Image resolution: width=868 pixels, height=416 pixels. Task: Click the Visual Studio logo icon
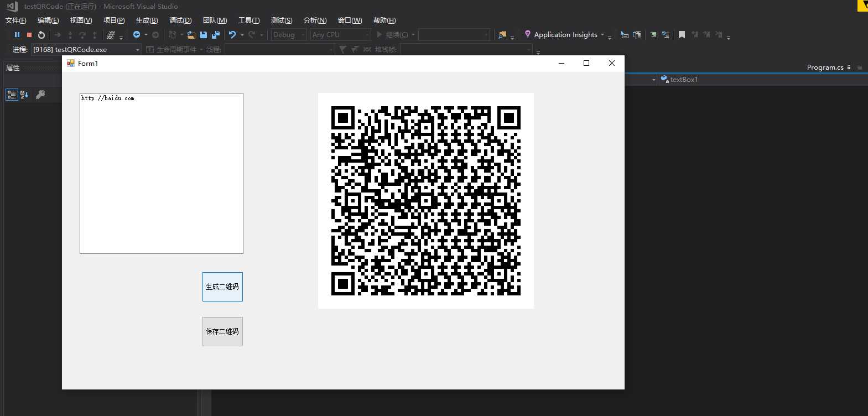12,7
